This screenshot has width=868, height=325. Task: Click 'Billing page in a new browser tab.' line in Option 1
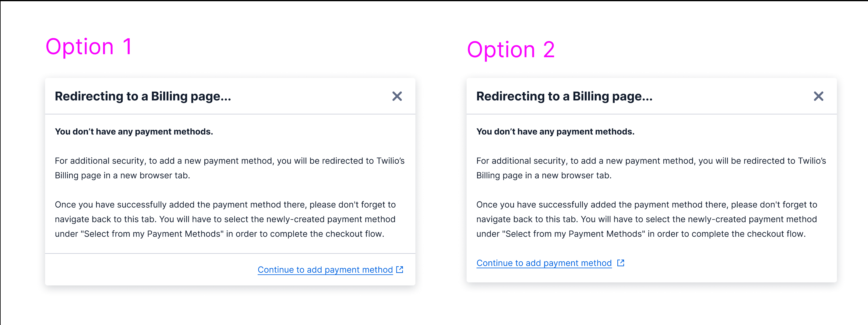[x=122, y=176]
